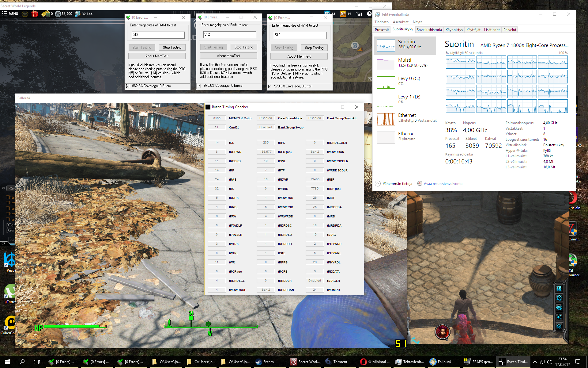Click the gear settings icon in game sidebar
This screenshot has height=368, width=588.
click(x=559, y=326)
